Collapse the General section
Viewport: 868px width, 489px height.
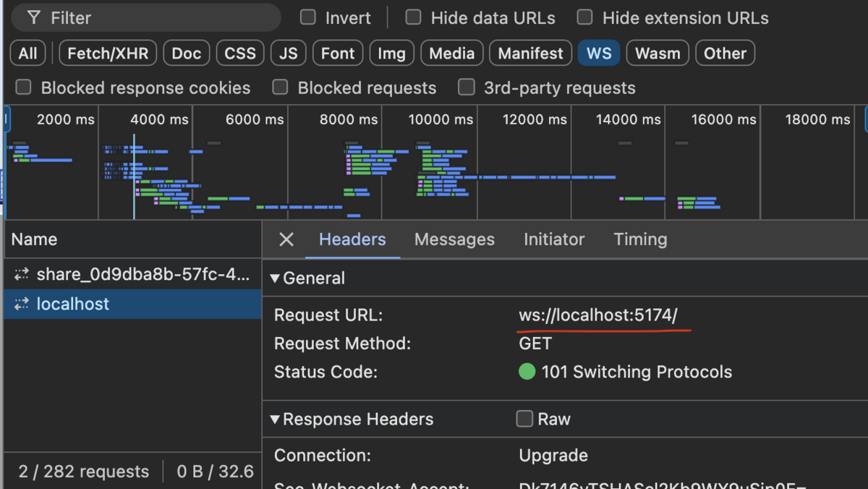[275, 278]
